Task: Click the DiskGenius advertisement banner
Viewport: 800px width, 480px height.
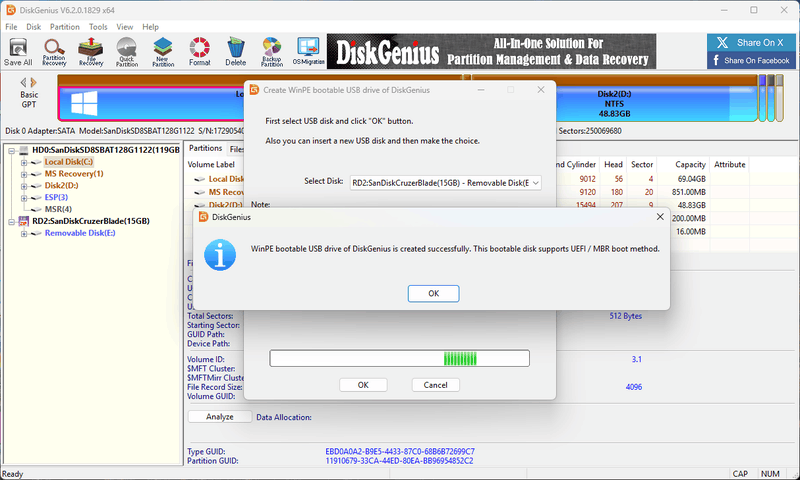Action: point(491,52)
